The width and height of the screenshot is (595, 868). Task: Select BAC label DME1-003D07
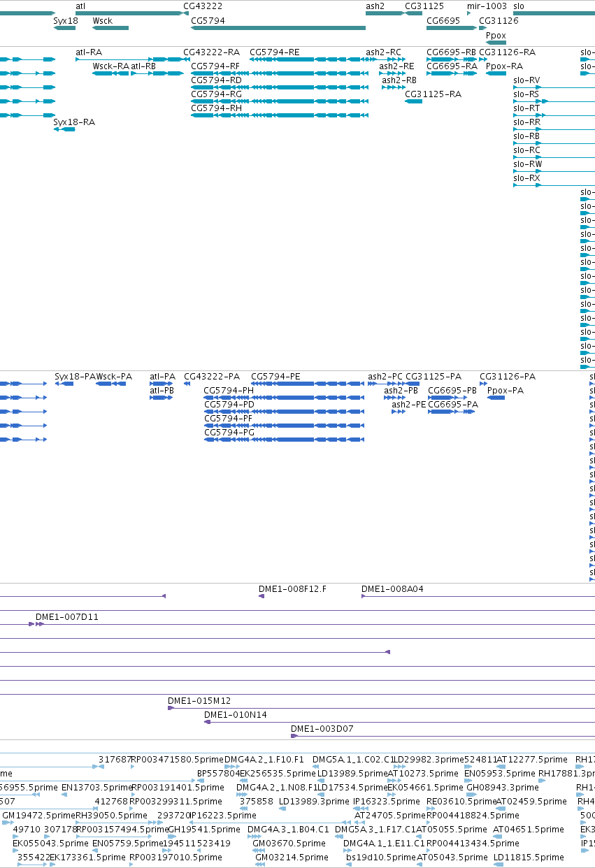pyautogui.click(x=322, y=729)
